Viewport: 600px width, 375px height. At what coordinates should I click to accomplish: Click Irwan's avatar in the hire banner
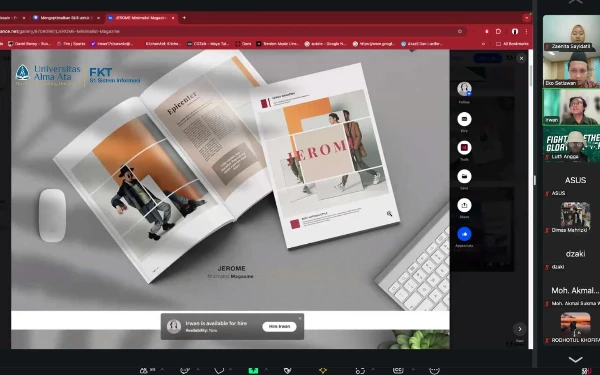(x=174, y=326)
